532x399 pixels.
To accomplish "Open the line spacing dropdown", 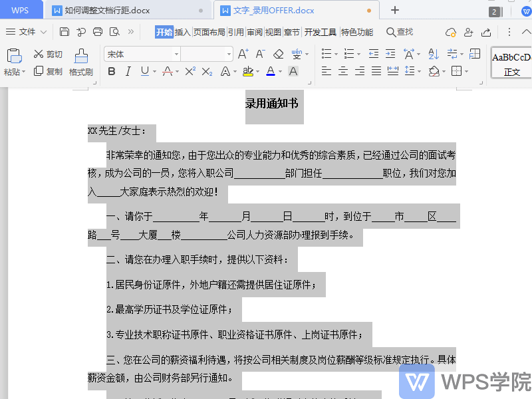I will click(419, 71).
